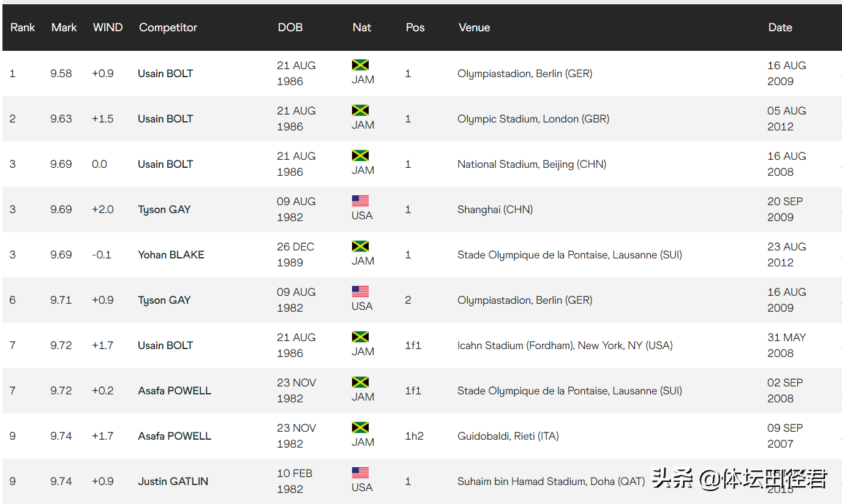Open Yohan BLAKE's athlete profile link
This screenshot has width=842, height=504.
pyautogui.click(x=171, y=255)
